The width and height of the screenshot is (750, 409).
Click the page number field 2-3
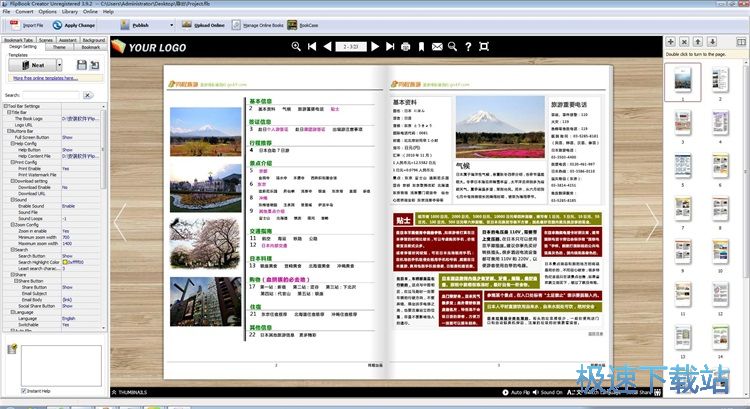pos(351,46)
